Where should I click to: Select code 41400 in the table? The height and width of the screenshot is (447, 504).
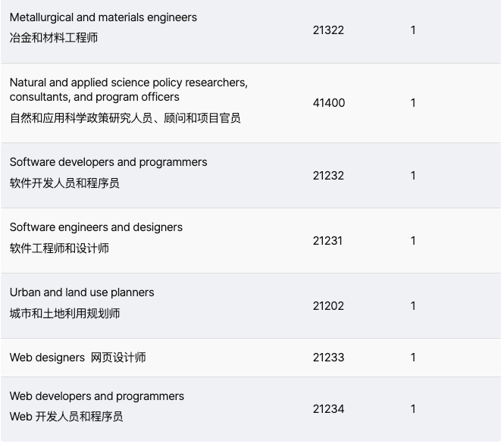(329, 103)
